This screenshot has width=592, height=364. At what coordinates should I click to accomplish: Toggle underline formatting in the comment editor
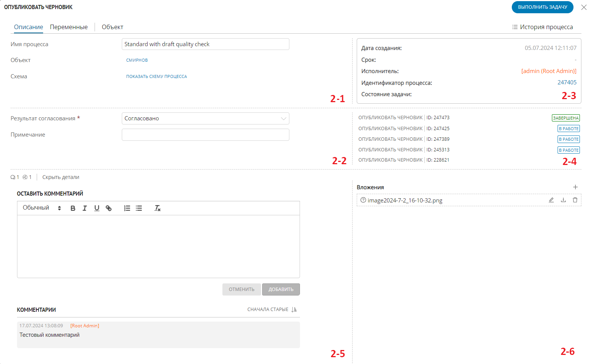tap(97, 208)
